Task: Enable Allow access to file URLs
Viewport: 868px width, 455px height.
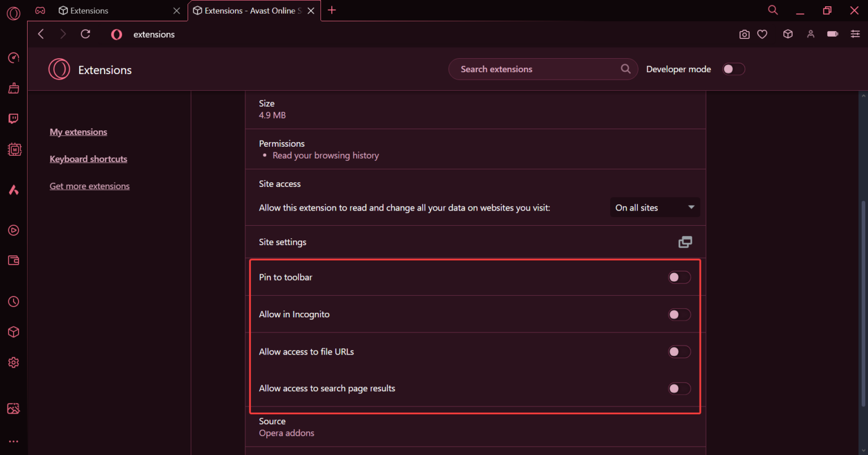Action: pos(679,352)
